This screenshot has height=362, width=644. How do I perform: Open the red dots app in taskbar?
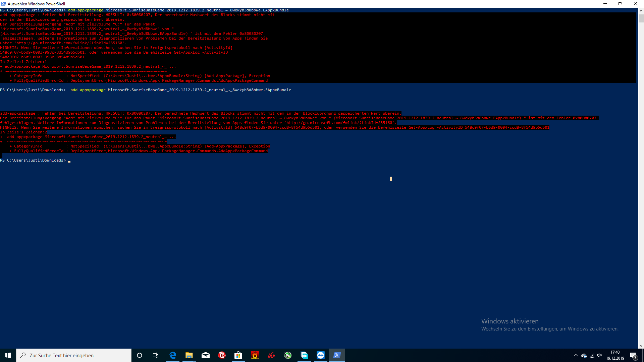[271, 355]
